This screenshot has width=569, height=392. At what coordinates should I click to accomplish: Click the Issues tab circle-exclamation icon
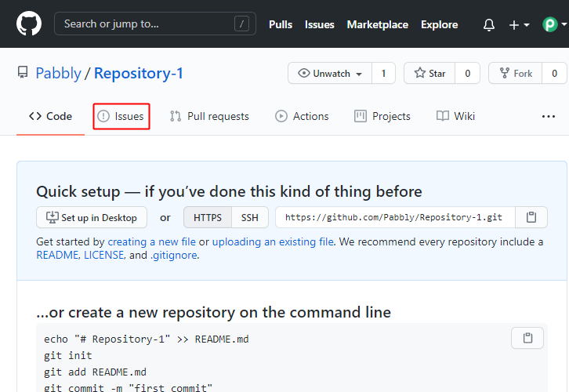(103, 116)
